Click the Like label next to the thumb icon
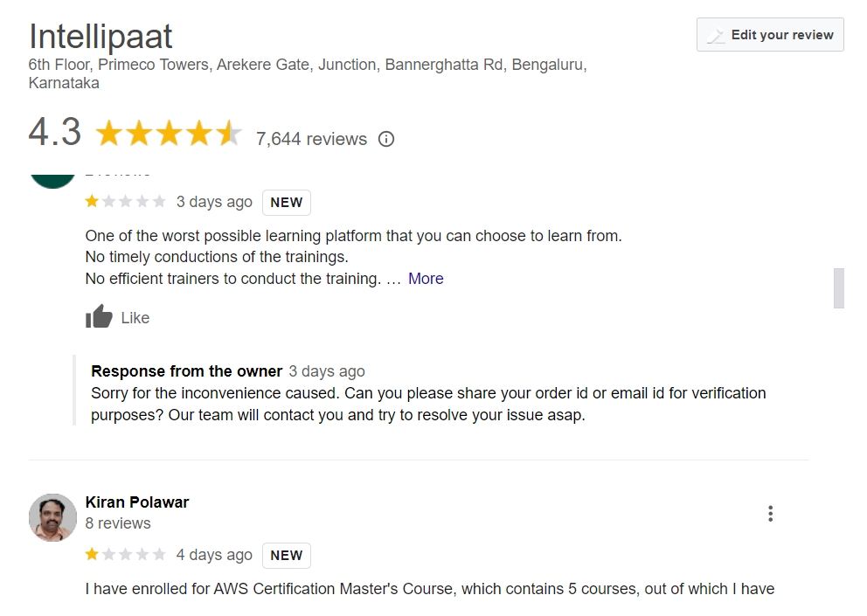 (135, 318)
